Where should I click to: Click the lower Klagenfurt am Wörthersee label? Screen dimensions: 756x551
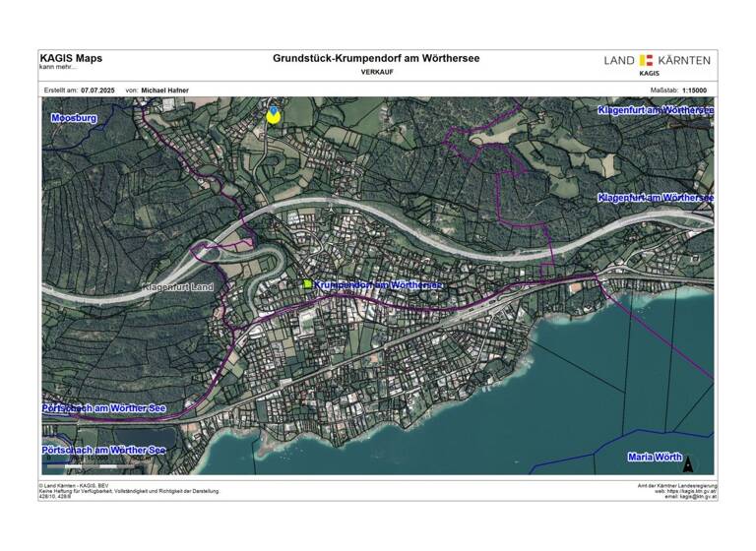655,198
